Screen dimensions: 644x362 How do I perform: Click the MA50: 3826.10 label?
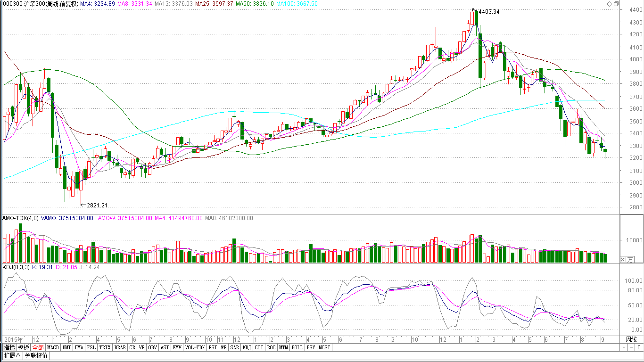tap(255, 4)
